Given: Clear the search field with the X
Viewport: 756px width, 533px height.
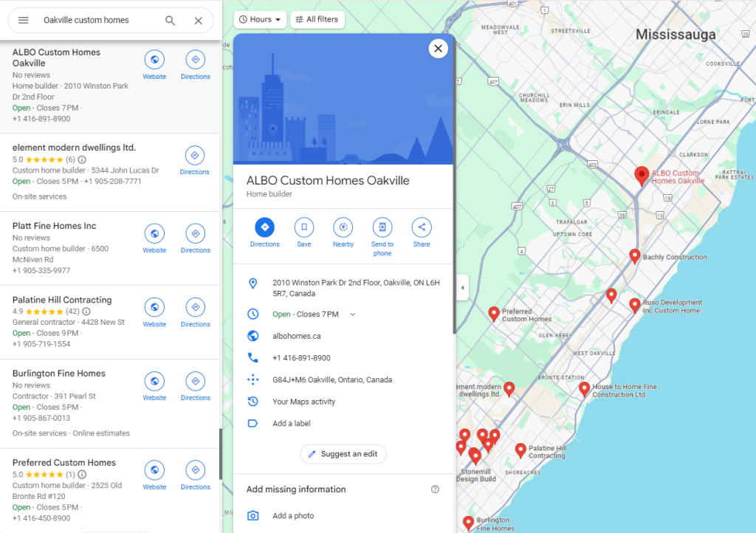Looking at the screenshot, I should point(198,21).
